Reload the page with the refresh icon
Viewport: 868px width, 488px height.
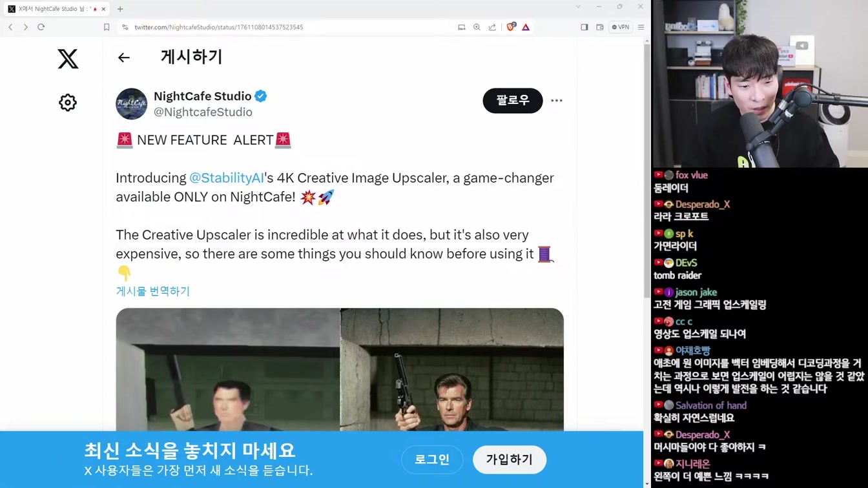(x=41, y=27)
